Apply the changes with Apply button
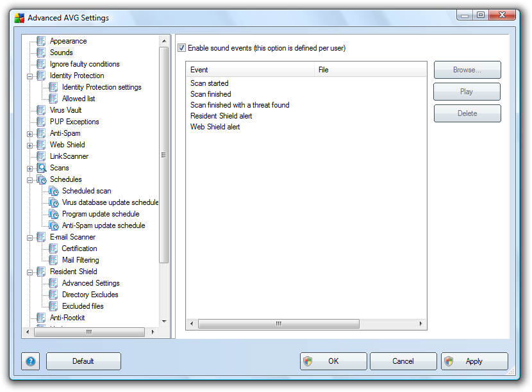532x392 pixels. tap(475, 361)
